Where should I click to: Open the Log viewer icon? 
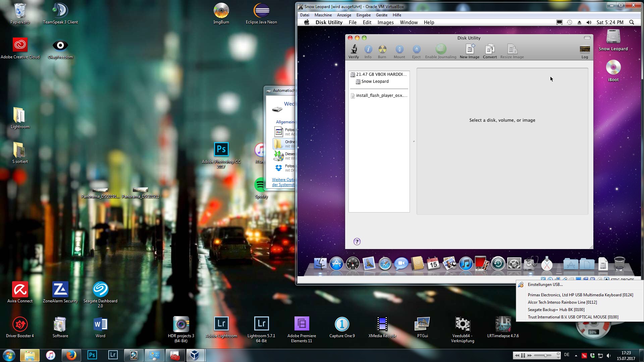click(585, 50)
